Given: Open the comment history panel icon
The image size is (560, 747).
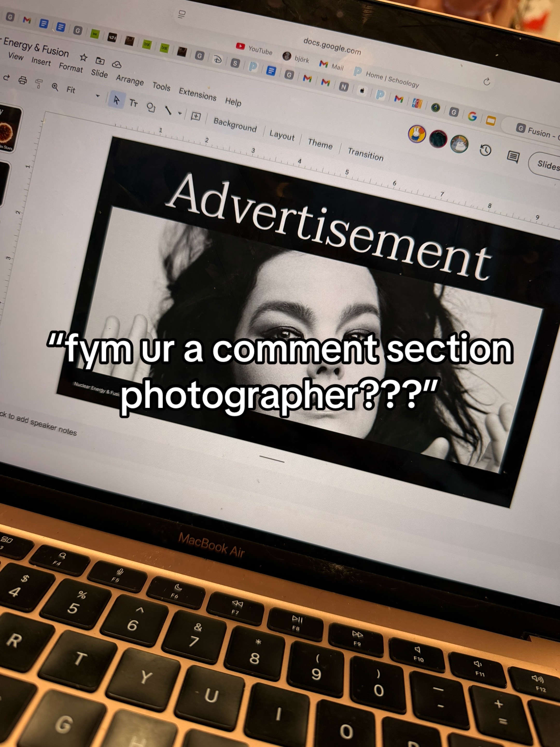Looking at the screenshot, I should tap(513, 157).
